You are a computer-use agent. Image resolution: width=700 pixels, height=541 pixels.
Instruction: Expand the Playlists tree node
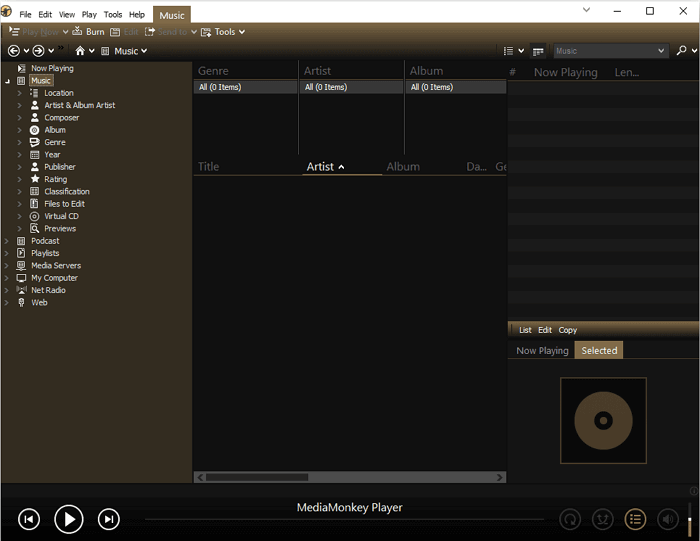click(7, 253)
